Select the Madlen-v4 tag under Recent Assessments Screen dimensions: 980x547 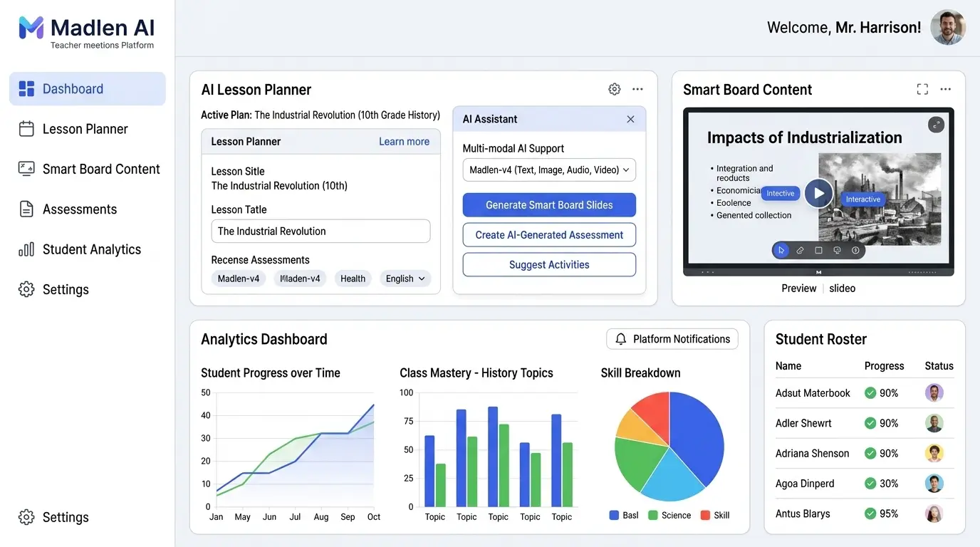click(x=238, y=278)
